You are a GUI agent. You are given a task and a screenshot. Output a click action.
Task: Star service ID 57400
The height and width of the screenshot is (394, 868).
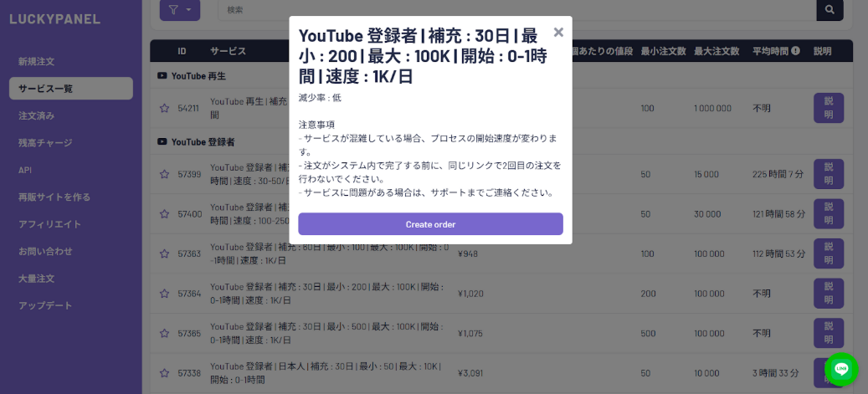coord(164,213)
